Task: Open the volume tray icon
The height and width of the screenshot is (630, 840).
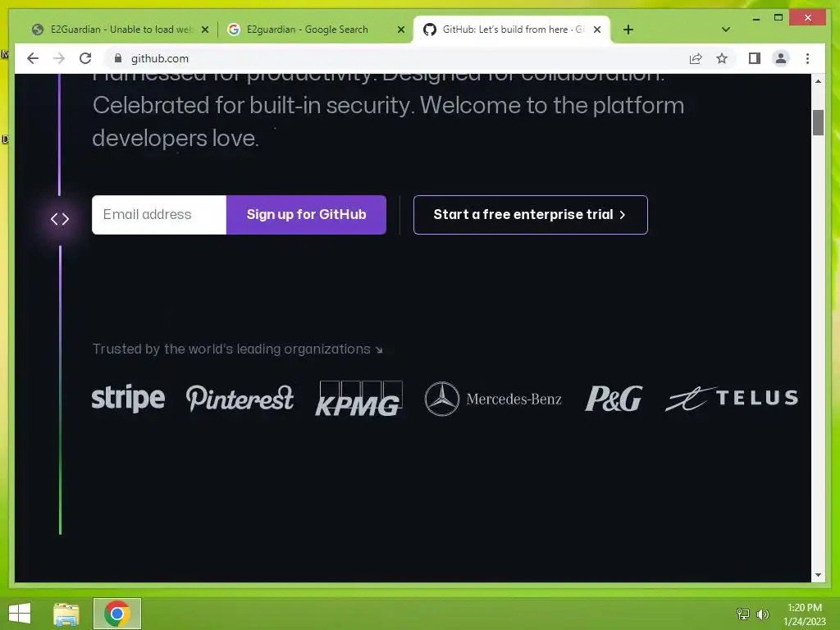Action: pos(762,614)
